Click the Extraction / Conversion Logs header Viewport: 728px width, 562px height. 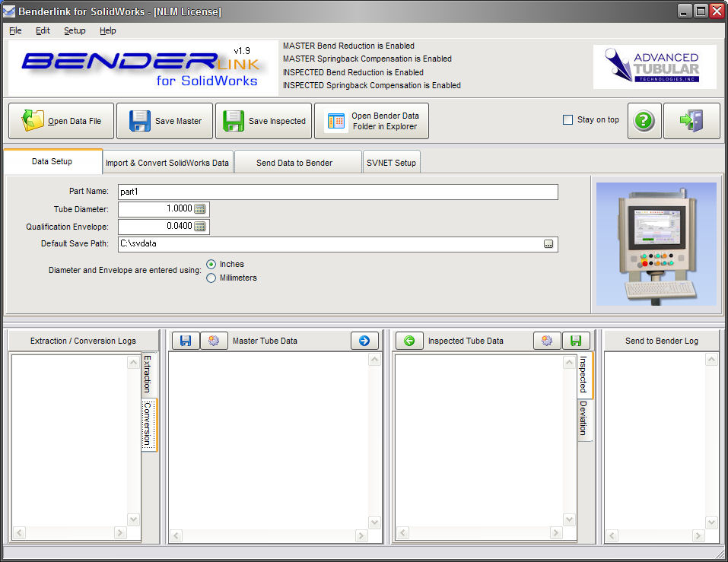pos(84,341)
